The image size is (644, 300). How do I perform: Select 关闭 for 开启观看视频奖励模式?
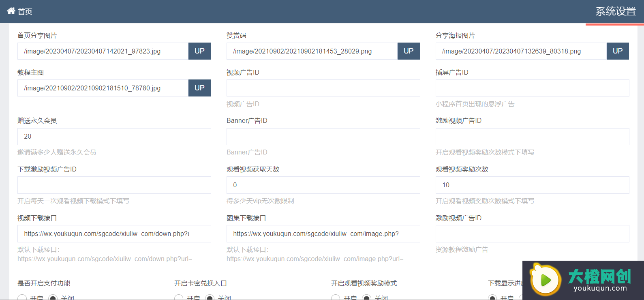point(366,298)
